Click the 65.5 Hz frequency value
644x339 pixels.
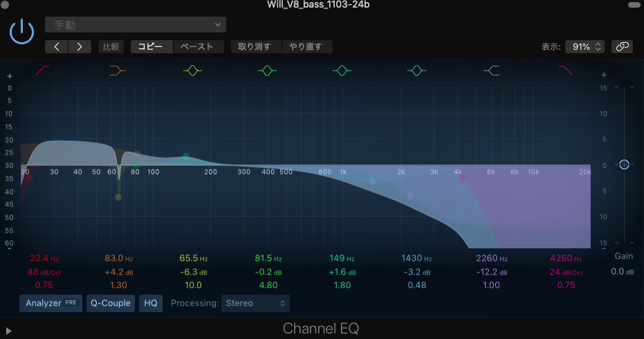point(194,259)
